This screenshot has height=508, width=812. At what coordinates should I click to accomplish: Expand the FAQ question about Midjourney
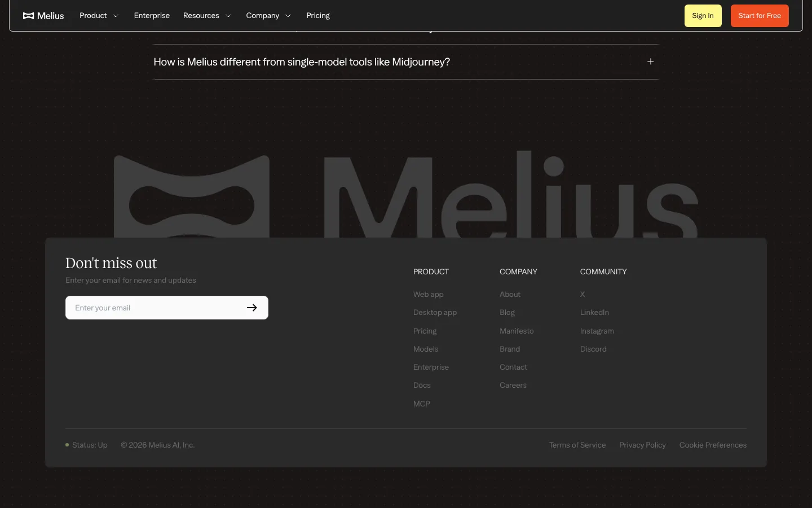406,62
